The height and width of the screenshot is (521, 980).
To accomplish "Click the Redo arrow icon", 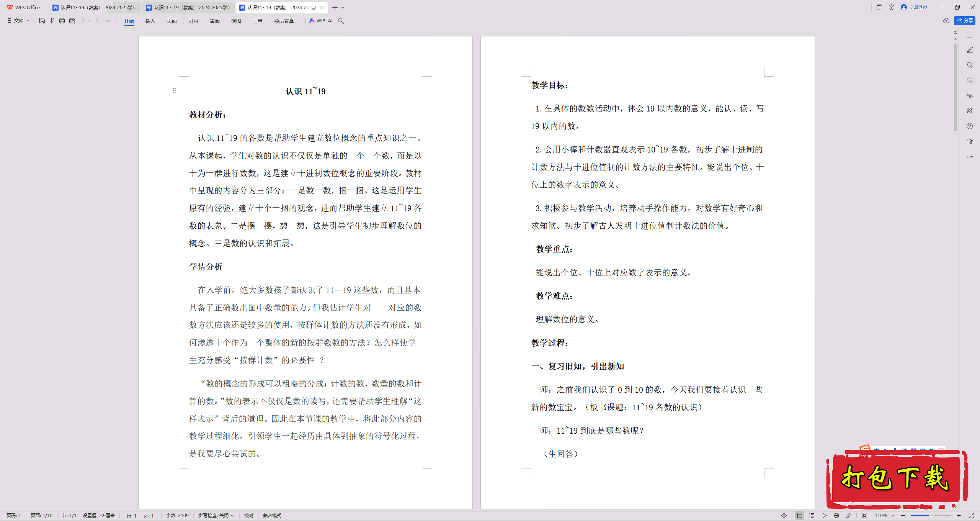I will (x=98, y=21).
